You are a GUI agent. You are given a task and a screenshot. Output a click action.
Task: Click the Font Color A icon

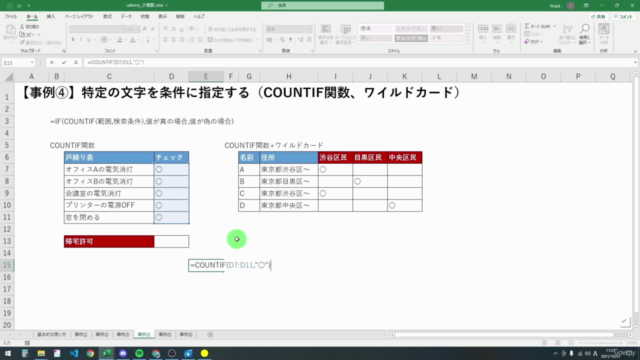(x=133, y=40)
